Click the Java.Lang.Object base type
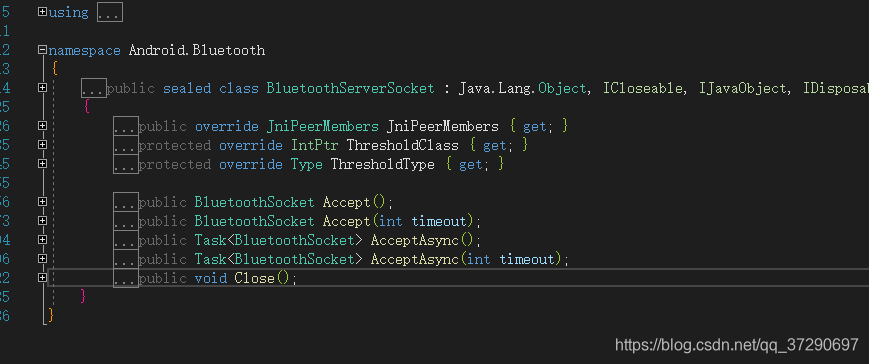This screenshot has width=869, height=364. click(x=522, y=88)
